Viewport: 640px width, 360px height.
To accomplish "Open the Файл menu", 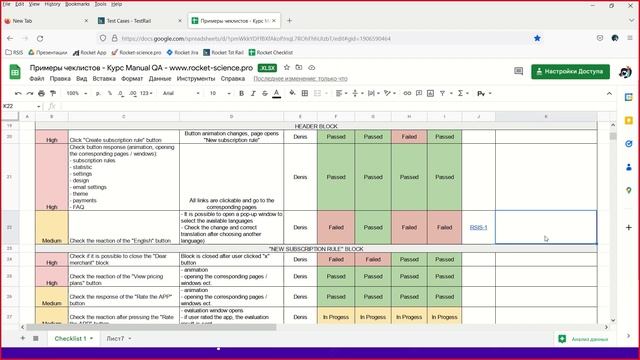I will [37, 78].
